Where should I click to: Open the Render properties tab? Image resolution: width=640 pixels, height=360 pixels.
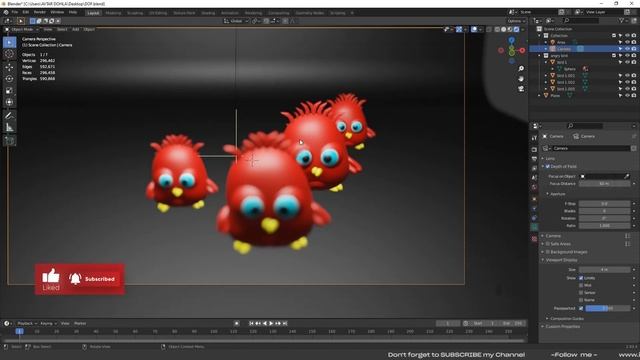[534, 149]
